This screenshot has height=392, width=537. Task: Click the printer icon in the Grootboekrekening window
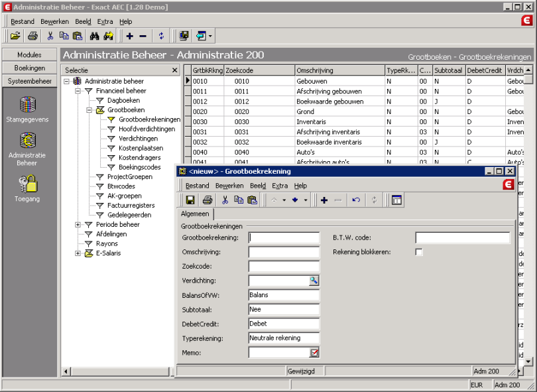pyautogui.click(x=208, y=200)
